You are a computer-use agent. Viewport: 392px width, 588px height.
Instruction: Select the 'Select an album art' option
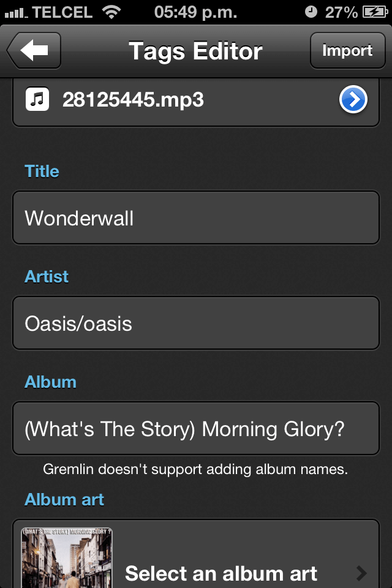pos(221,573)
